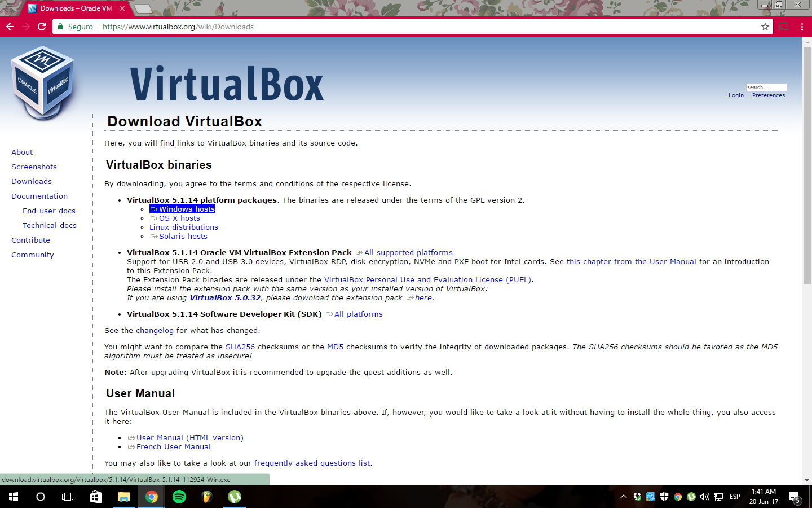Open the Windows Store taskbar icon
The image size is (812, 508).
(96, 497)
